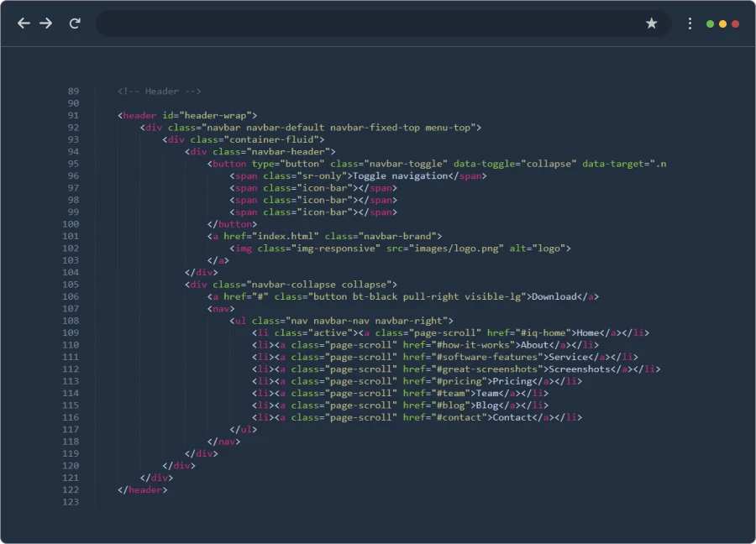
Task: Click the "index.html" href value
Action: tap(287, 237)
